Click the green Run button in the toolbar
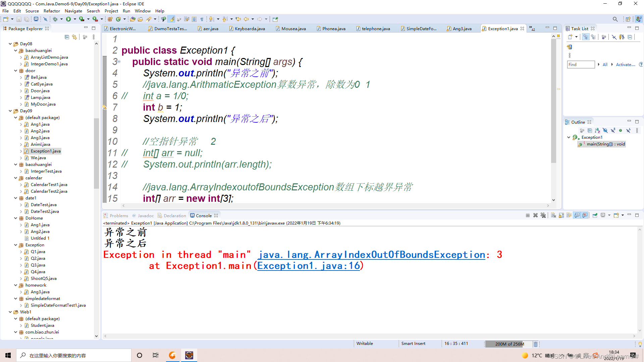 (68, 19)
